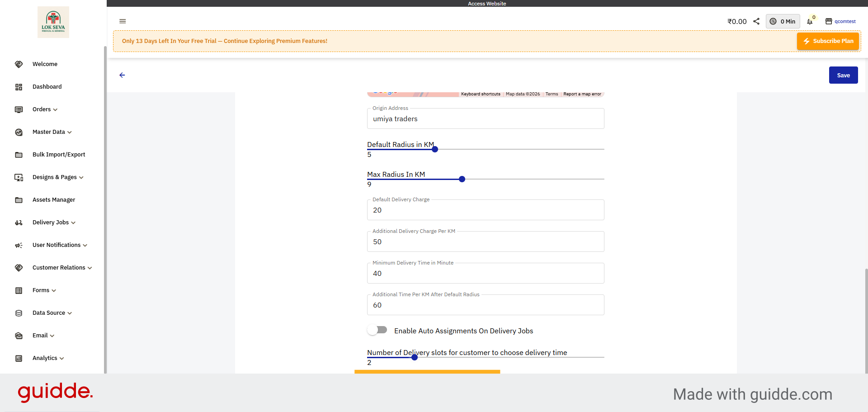
Task: Click the free trial banner text
Action: pyautogui.click(x=225, y=41)
